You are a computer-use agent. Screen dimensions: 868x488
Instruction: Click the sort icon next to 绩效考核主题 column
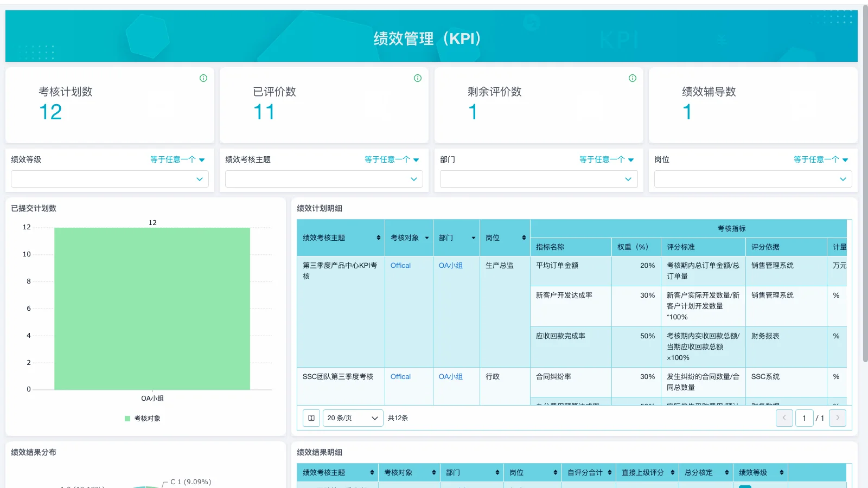[378, 237]
